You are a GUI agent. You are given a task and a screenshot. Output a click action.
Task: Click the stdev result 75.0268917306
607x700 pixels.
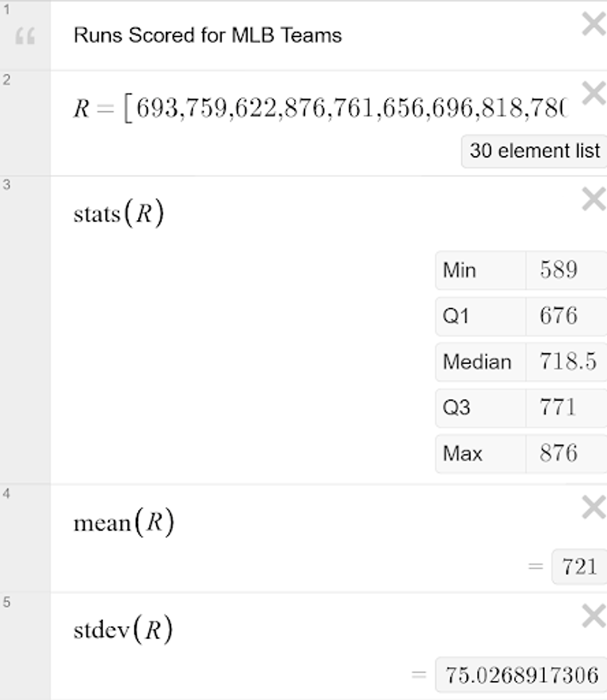tap(522, 675)
